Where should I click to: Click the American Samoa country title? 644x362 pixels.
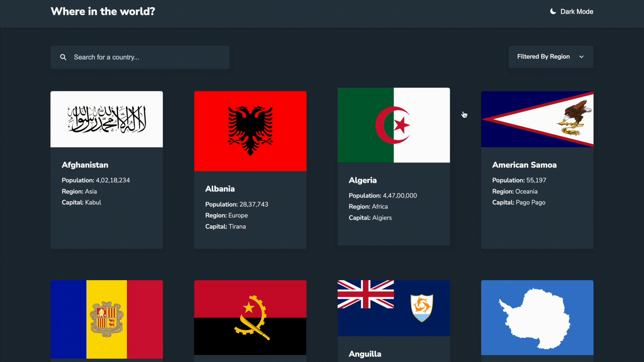point(524,165)
